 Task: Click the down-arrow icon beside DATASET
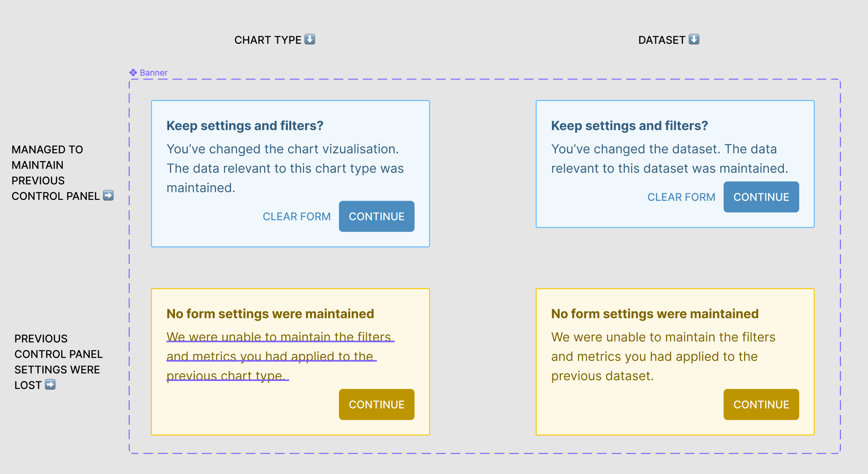tap(694, 39)
